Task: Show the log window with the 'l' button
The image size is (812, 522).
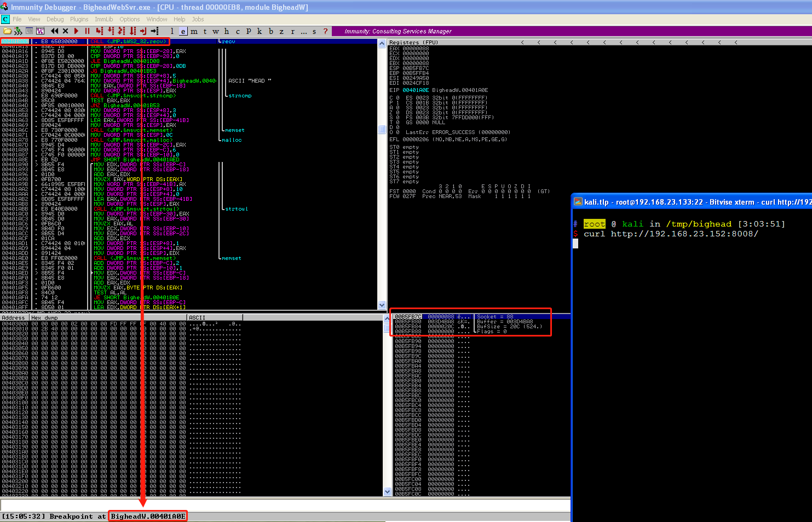Action: tap(172, 31)
